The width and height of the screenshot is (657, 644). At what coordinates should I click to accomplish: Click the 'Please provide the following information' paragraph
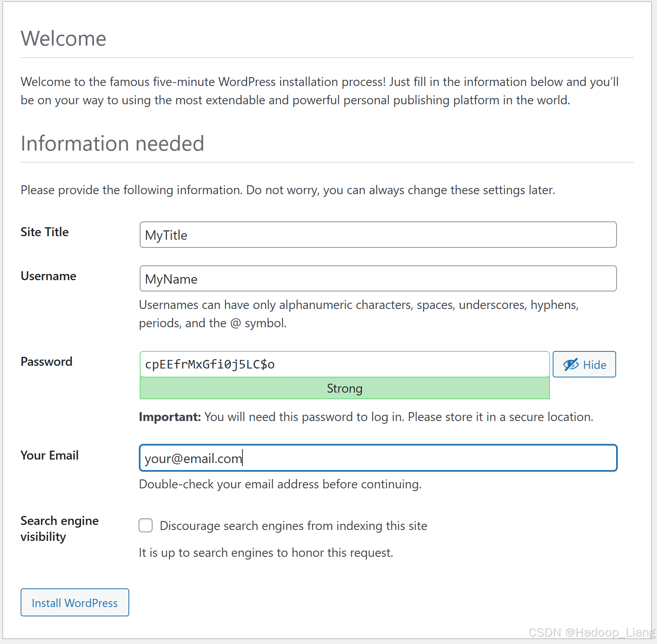288,190
